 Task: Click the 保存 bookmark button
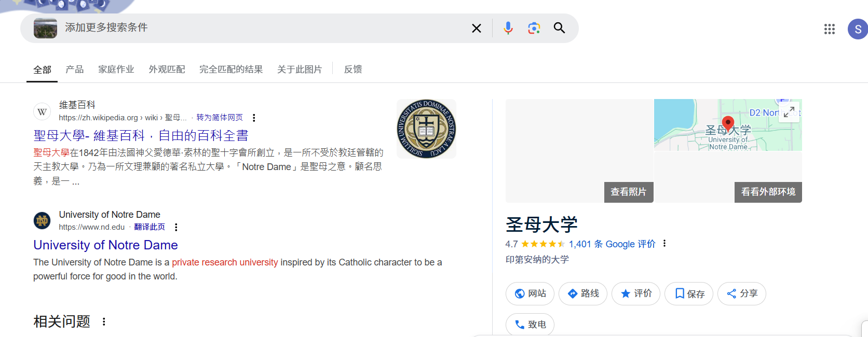coord(689,294)
